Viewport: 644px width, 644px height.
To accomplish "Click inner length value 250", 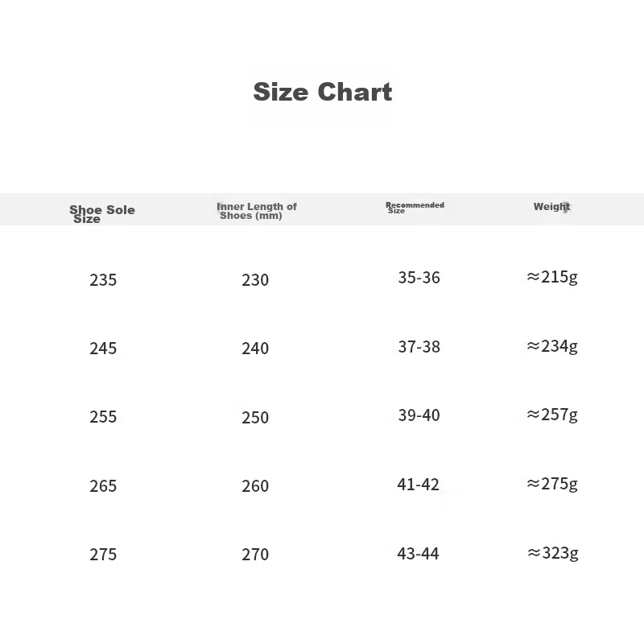I will pos(255,417).
